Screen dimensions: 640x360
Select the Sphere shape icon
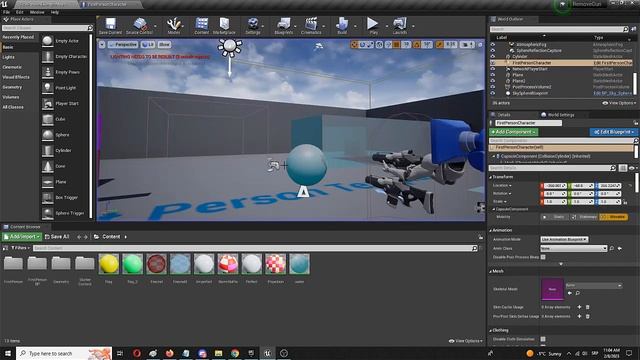48,135
